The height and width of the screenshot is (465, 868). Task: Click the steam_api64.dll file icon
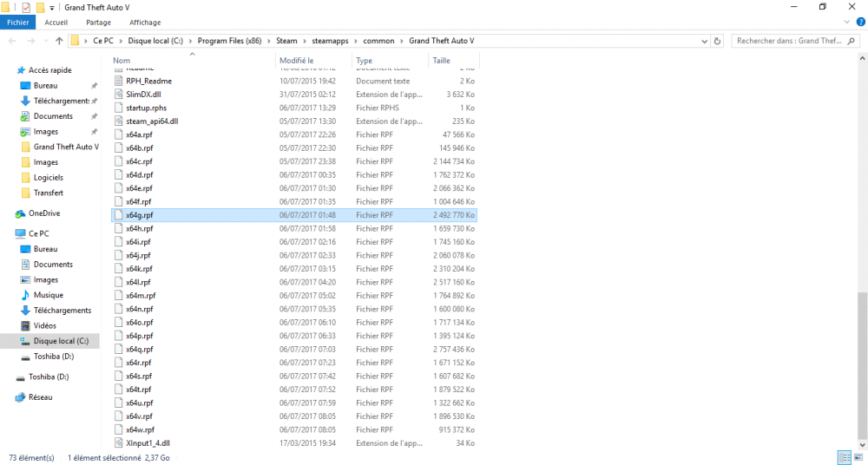pos(118,121)
